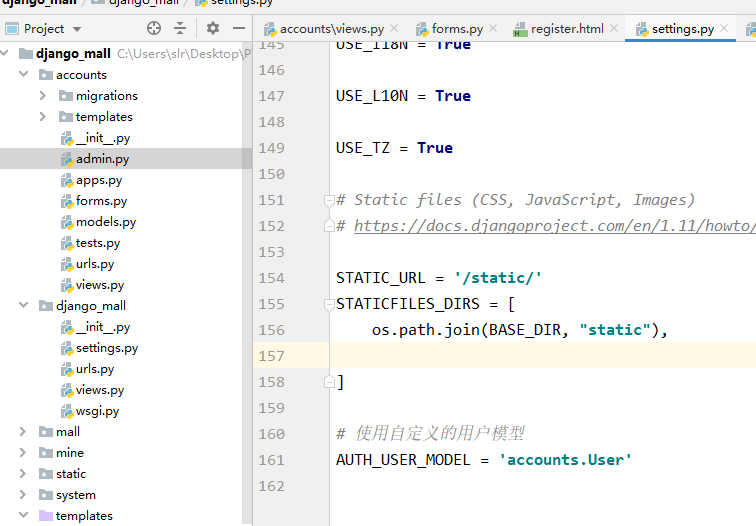Toggle fold marker at closing bracket line 158

pyautogui.click(x=329, y=382)
